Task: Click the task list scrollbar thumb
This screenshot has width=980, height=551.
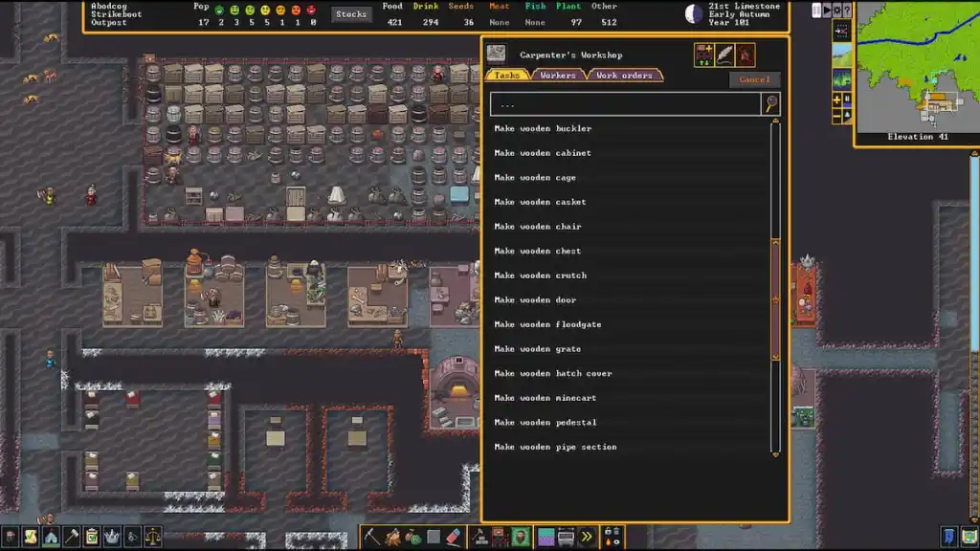Action: click(775, 299)
